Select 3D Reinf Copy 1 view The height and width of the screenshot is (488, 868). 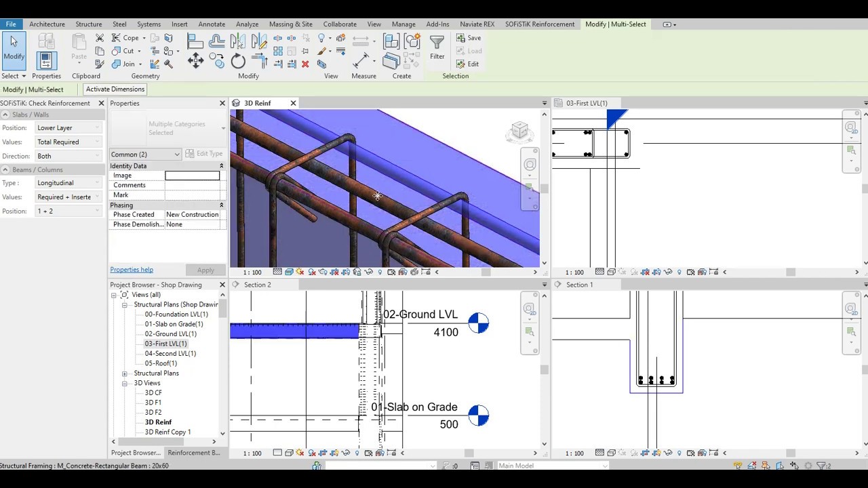coord(167,432)
